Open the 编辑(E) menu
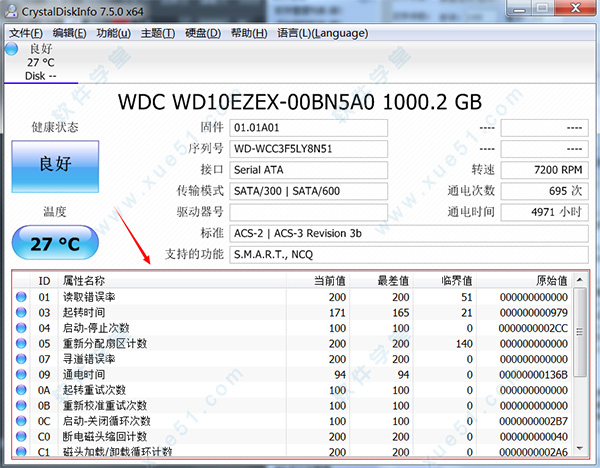The image size is (600, 468). pos(69,33)
